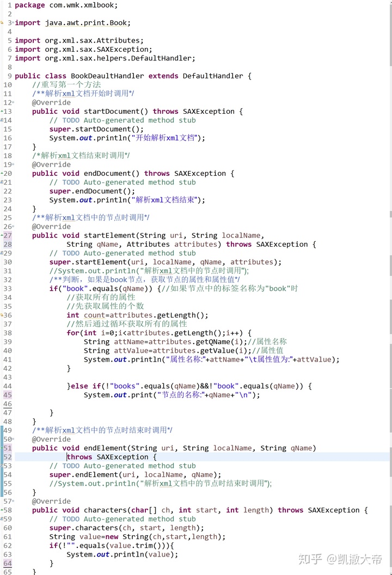Click the 'count' variable on line 36
Viewport: 392px width, 575px height.
[x=94, y=315]
